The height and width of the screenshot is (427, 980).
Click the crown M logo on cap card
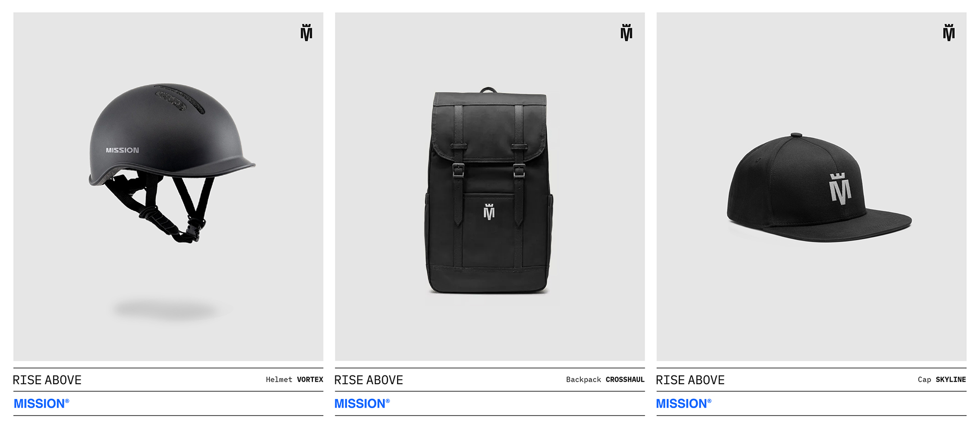pyautogui.click(x=948, y=33)
